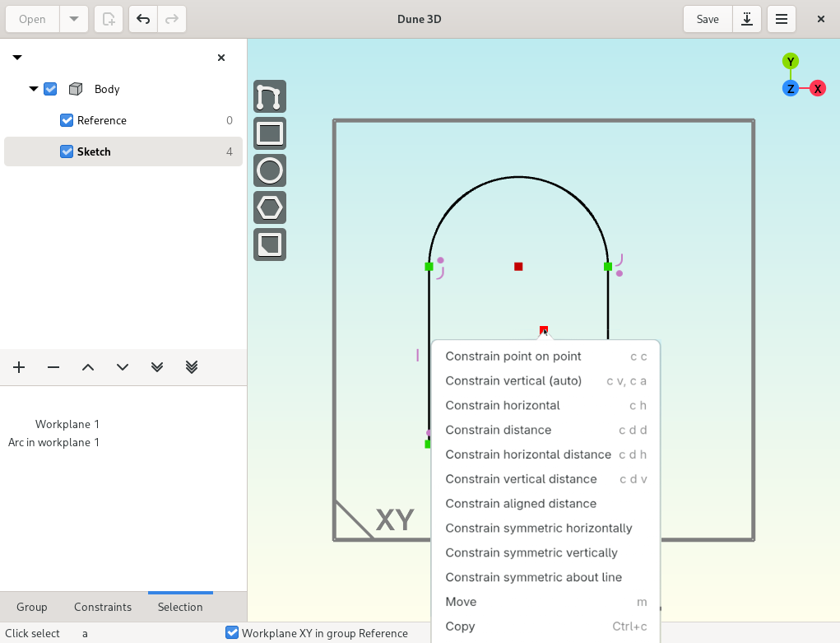This screenshot has height=643, width=840.
Task: Select the rectangle drawing tool
Action: (270, 133)
